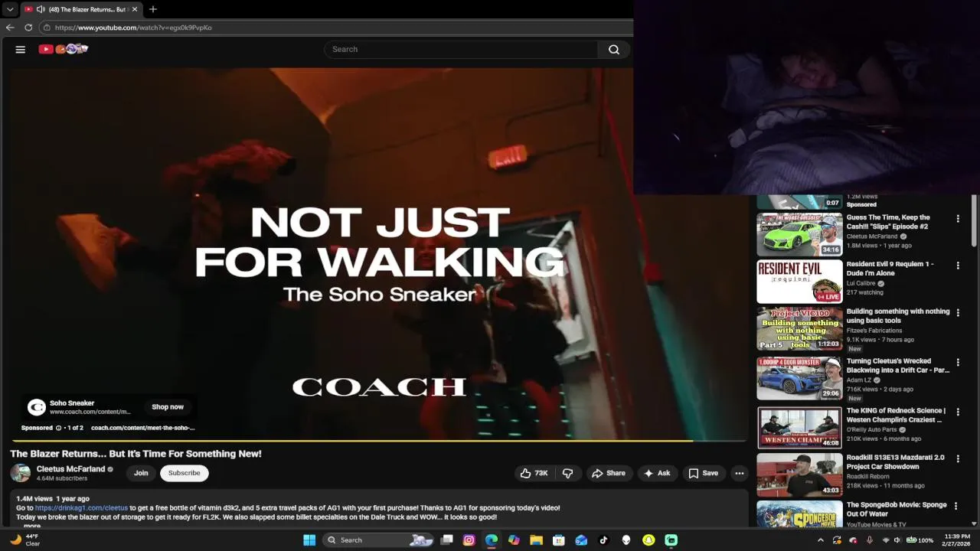Open the Cleetus McFarland channel name link

point(70,469)
